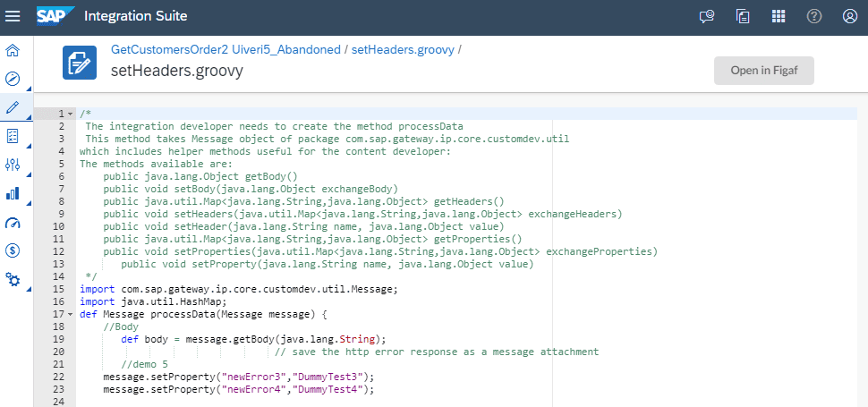The image size is (868, 407).
Task: Click the script file icon beside title
Action: point(80,63)
